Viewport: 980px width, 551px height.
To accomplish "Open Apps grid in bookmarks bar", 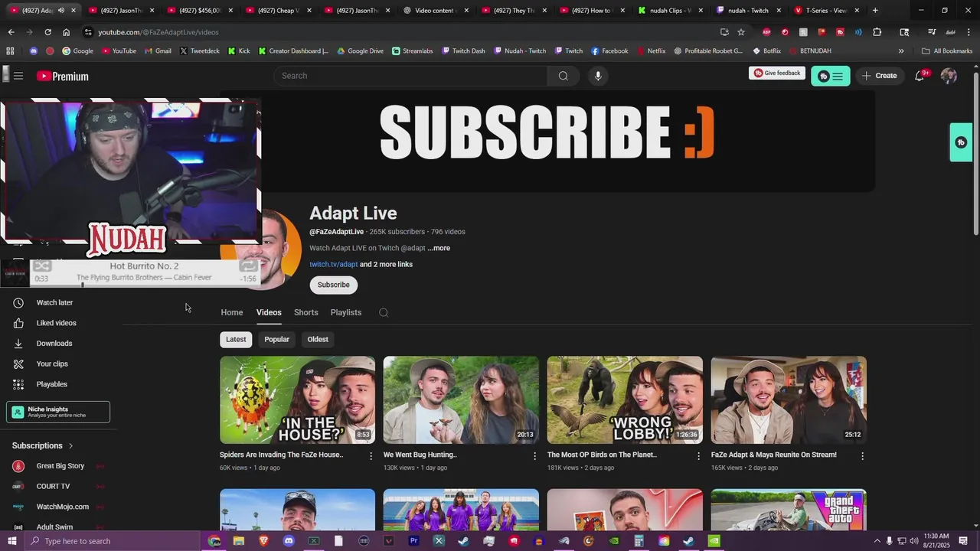I will tap(10, 51).
